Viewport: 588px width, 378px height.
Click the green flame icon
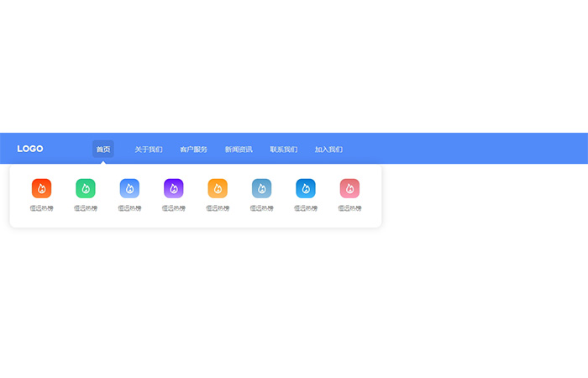pyautogui.click(x=86, y=188)
